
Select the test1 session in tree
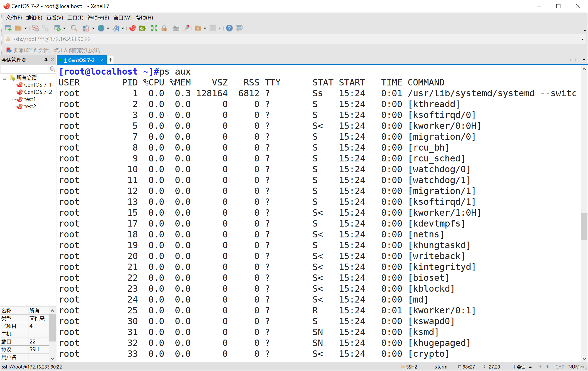click(30, 99)
